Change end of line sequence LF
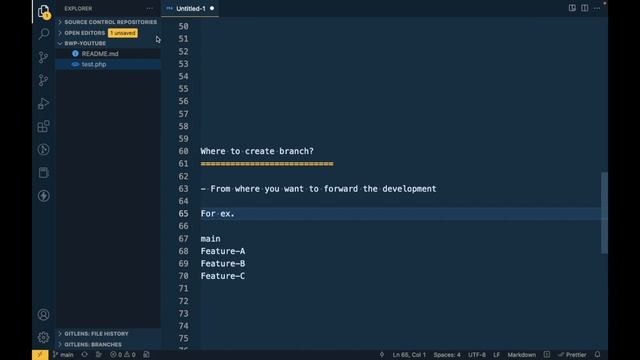The image size is (640, 360). 496,355
